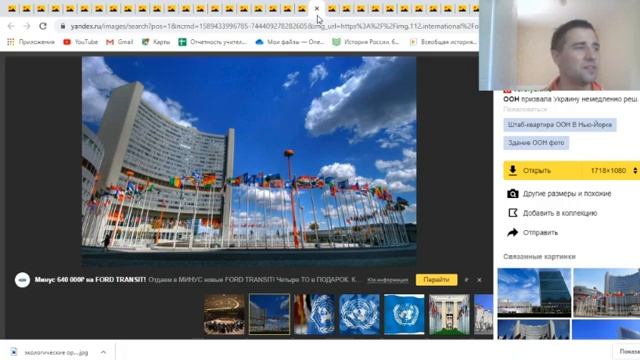Click the Ford Transit ad logo icon

[22, 280]
